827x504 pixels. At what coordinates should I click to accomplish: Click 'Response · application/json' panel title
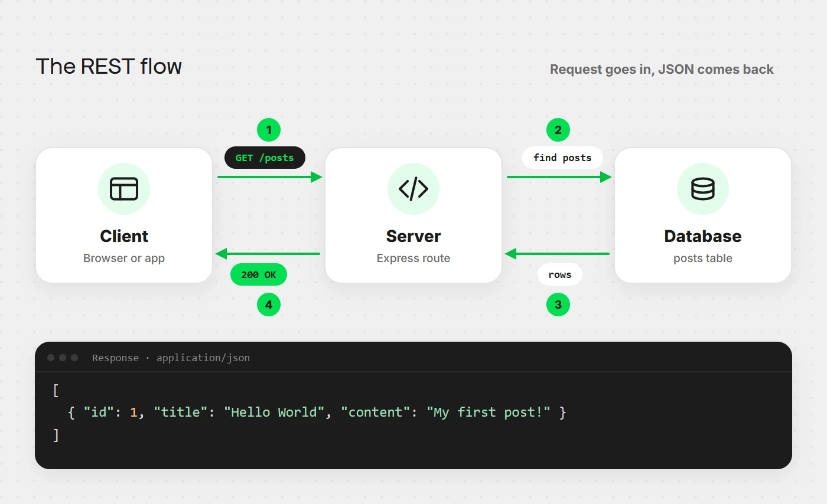(171, 358)
